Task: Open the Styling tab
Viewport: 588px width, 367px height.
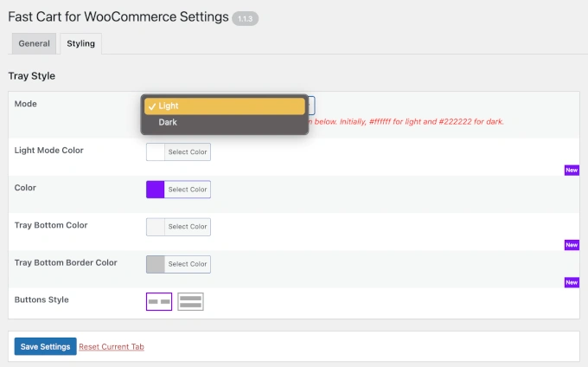Action: [x=80, y=43]
